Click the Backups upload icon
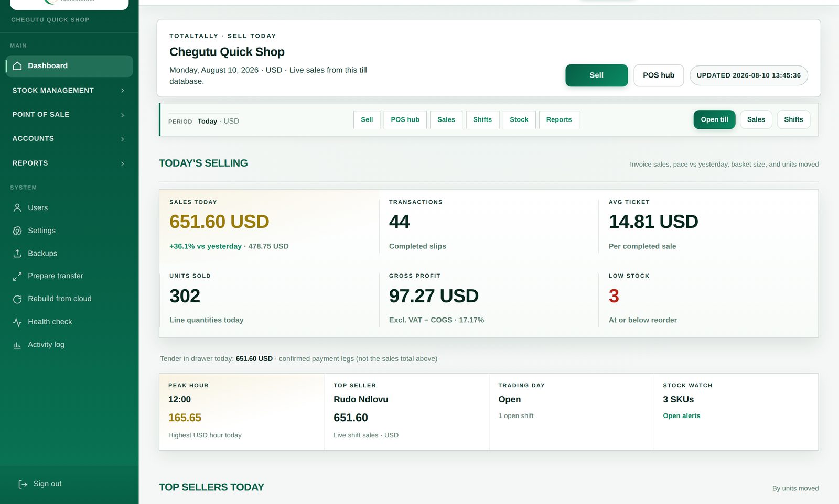The height and width of the screenshot is (504, 839). [x=17, y=254]
